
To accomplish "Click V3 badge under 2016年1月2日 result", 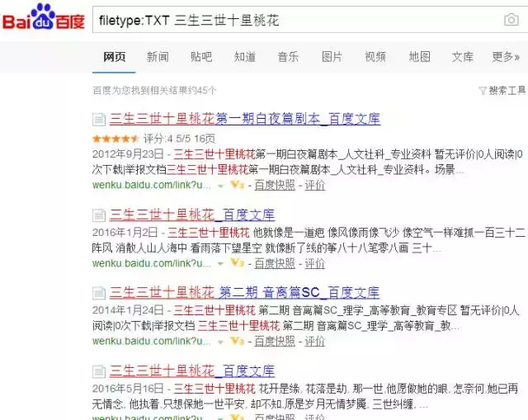I will pos(237,262).
